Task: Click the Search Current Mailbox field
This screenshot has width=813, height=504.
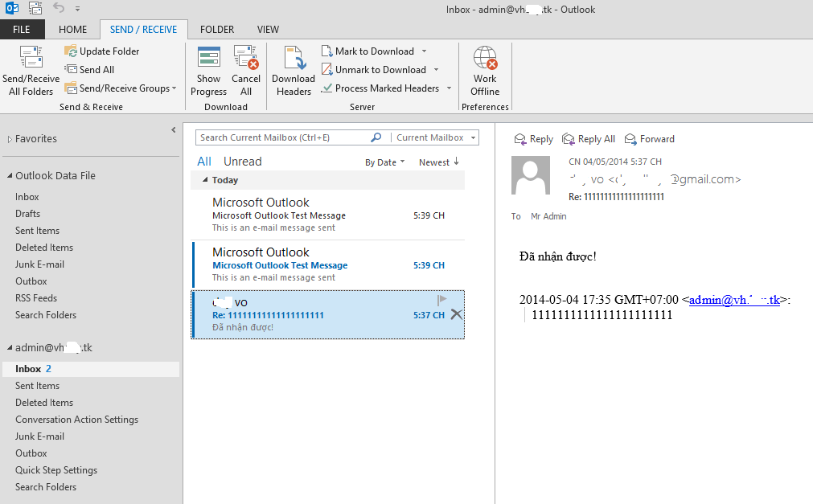Action: 283,137
